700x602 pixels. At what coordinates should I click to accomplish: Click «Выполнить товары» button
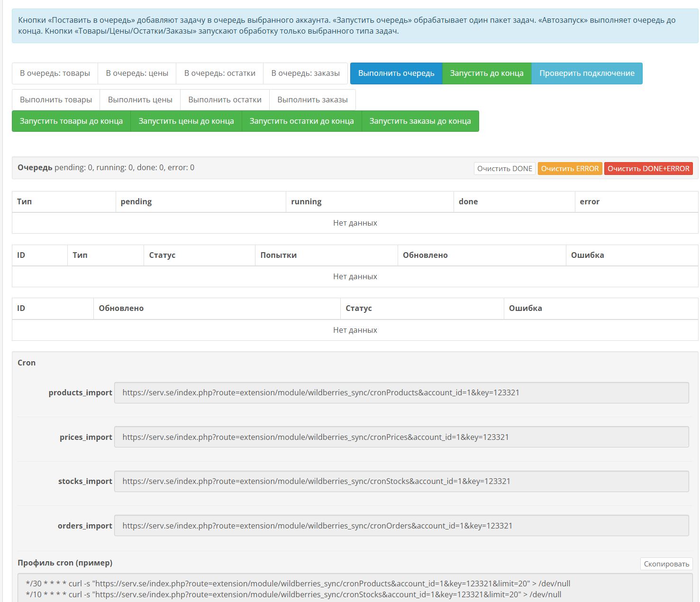click(x=56, y=100)
